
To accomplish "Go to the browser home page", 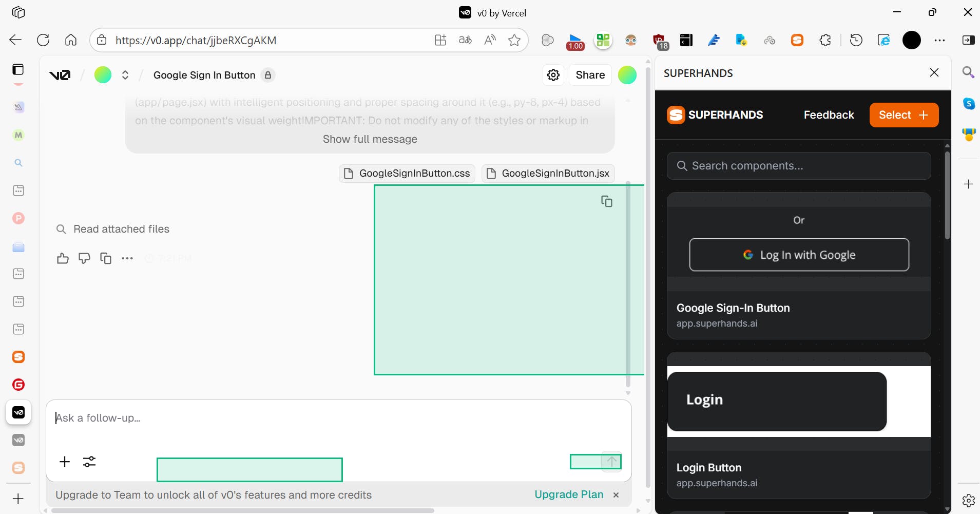I will click(x=71, y=40).
